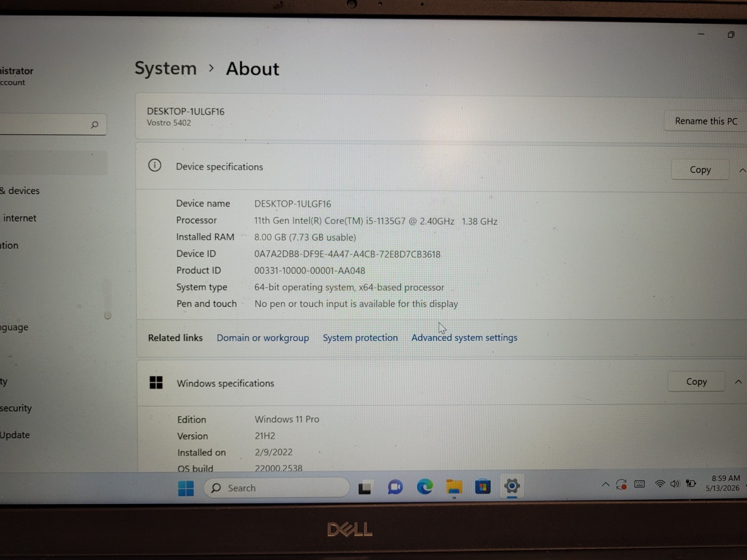Screen dimensions: 747x560
Task: Click the Device specifications info icon
Action: tap(155, 165)
